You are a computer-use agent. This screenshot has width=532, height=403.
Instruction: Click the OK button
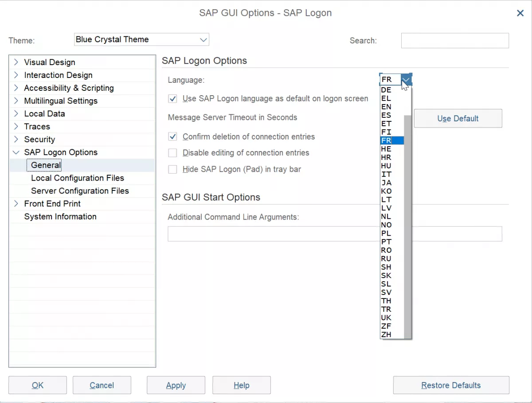(38, 385)
